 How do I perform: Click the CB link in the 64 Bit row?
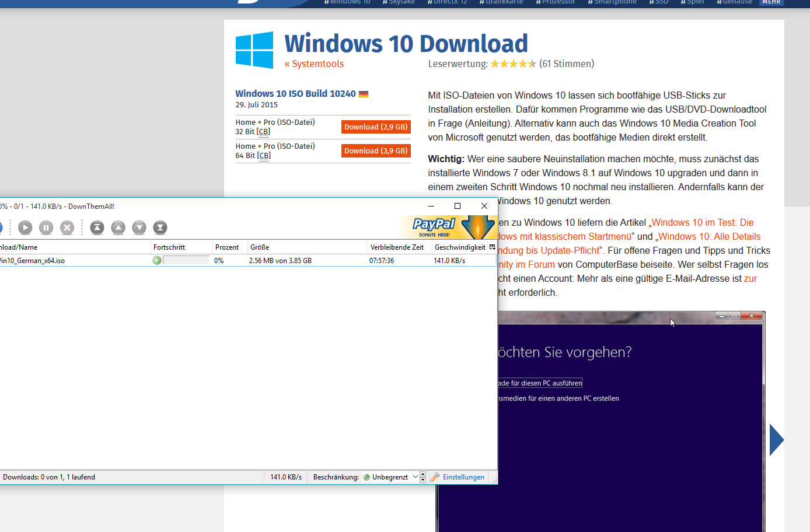[x=264, y=156]
